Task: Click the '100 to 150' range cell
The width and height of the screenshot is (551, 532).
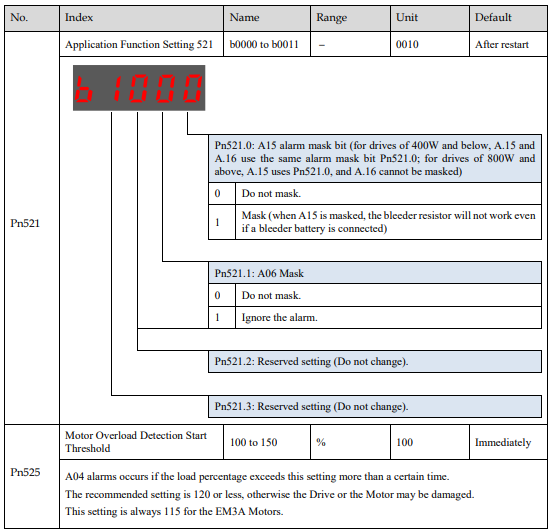Action: pos(267,442)
